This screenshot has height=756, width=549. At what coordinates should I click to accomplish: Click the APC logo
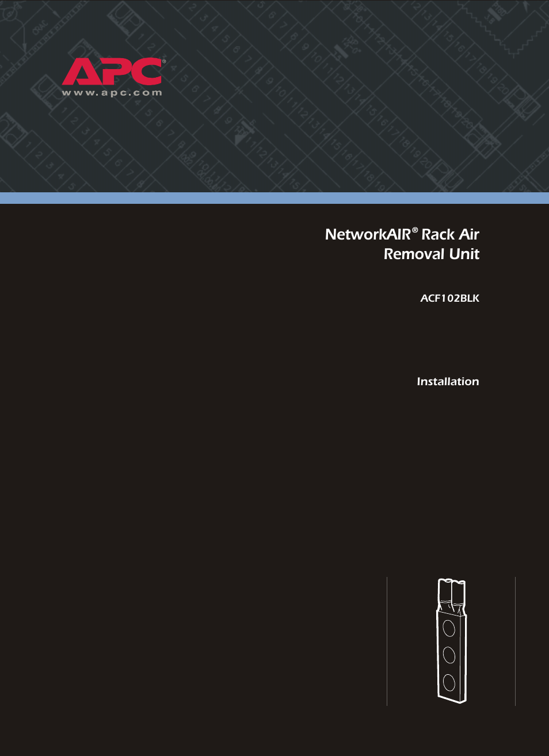click(x=113, y=71)
